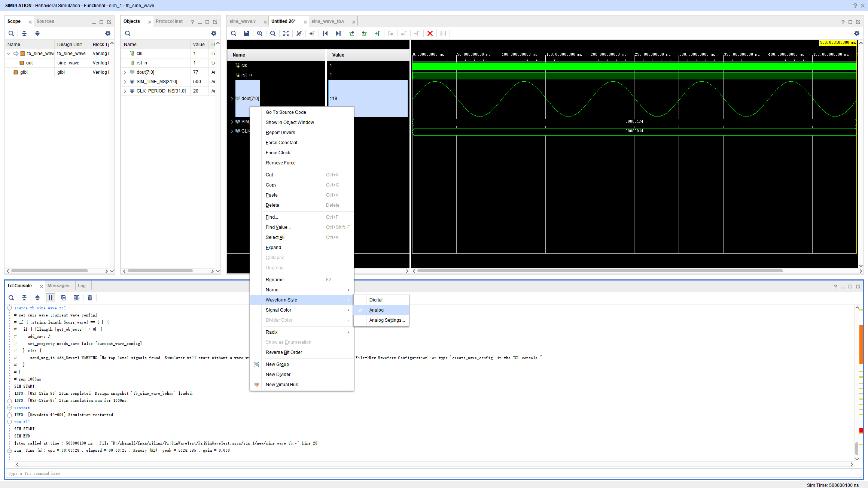Switch to sine_wave_tb.v tab

(x=328, y=21)
